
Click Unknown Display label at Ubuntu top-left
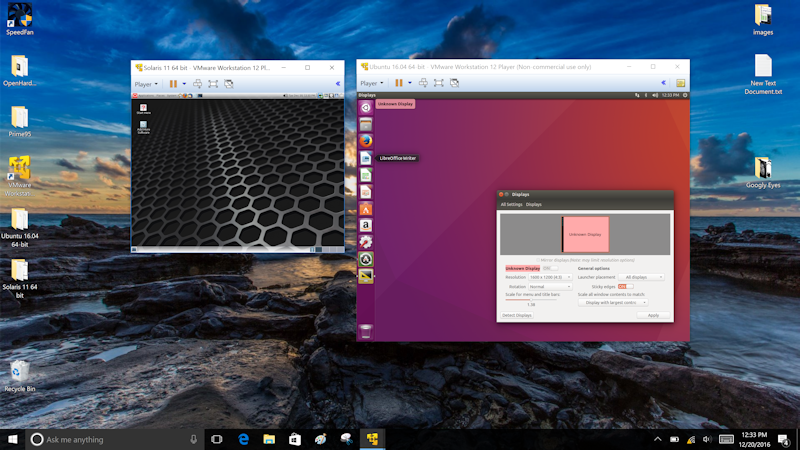[395, 104]
